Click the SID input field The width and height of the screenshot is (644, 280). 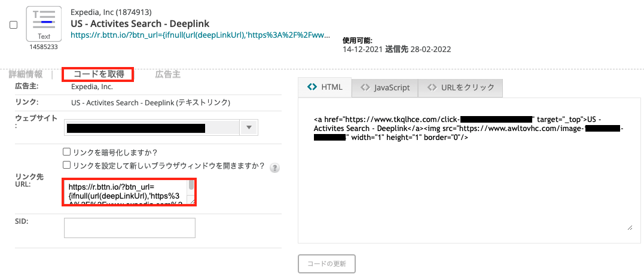(x=129, y=228)
